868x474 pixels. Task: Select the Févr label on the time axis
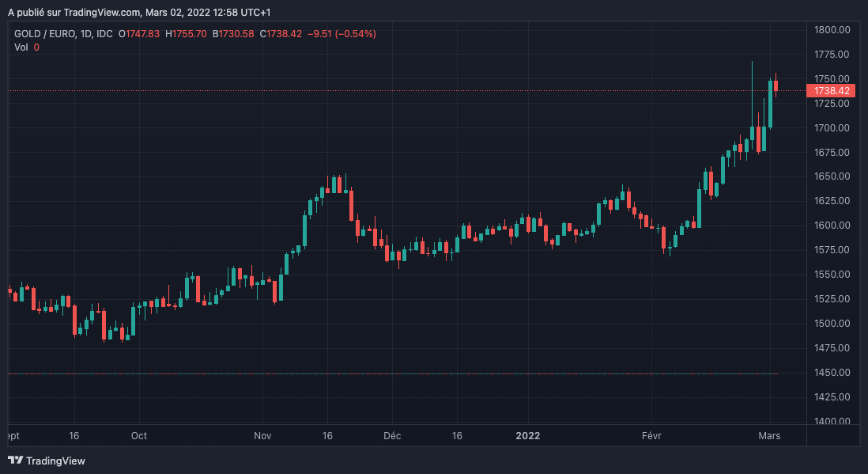tap(651, 436)
